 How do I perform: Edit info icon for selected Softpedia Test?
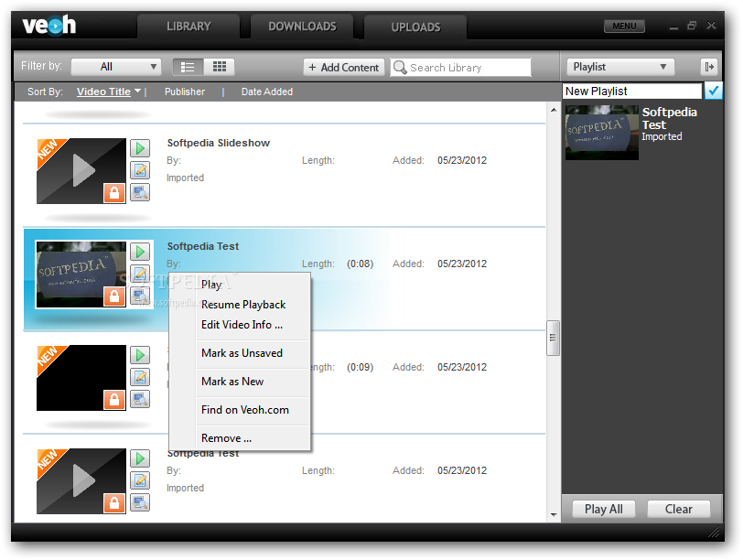140,274
